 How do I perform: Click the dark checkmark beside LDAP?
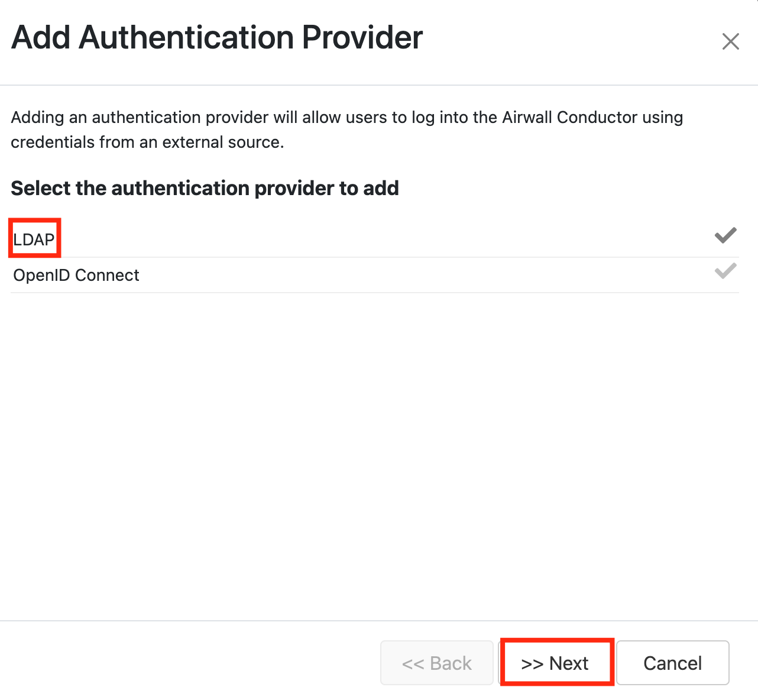point(725,235)
